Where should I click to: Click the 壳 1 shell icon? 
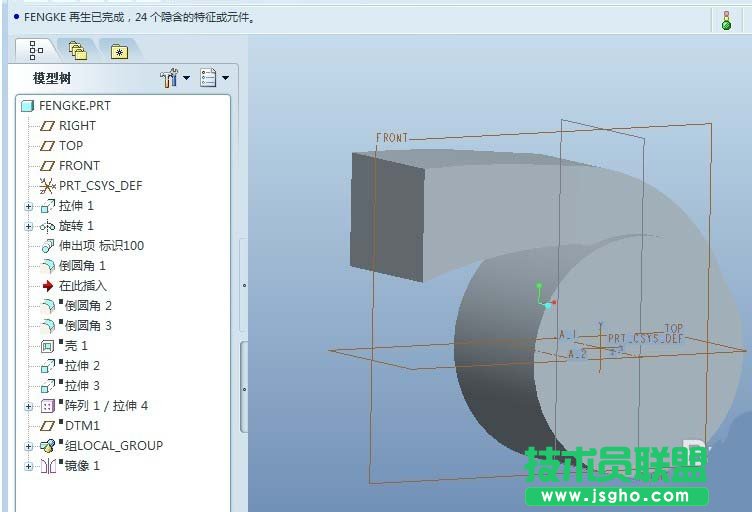click(x=47, y=346)
